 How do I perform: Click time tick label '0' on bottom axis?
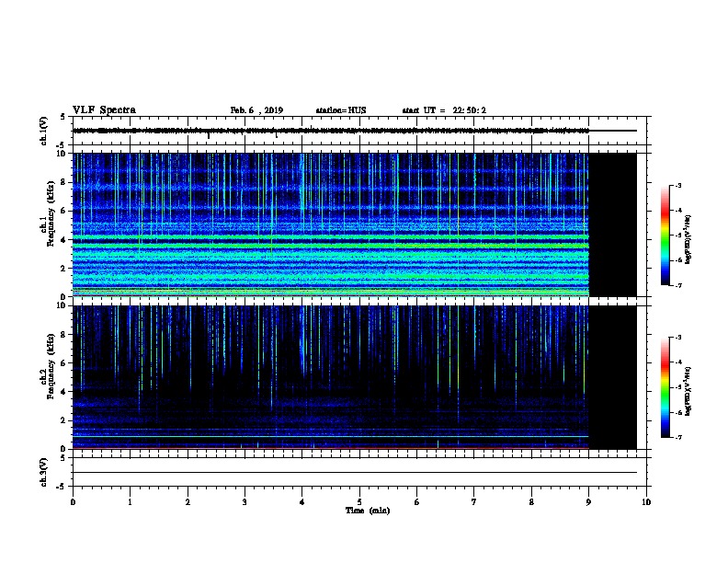click(73, 501)
